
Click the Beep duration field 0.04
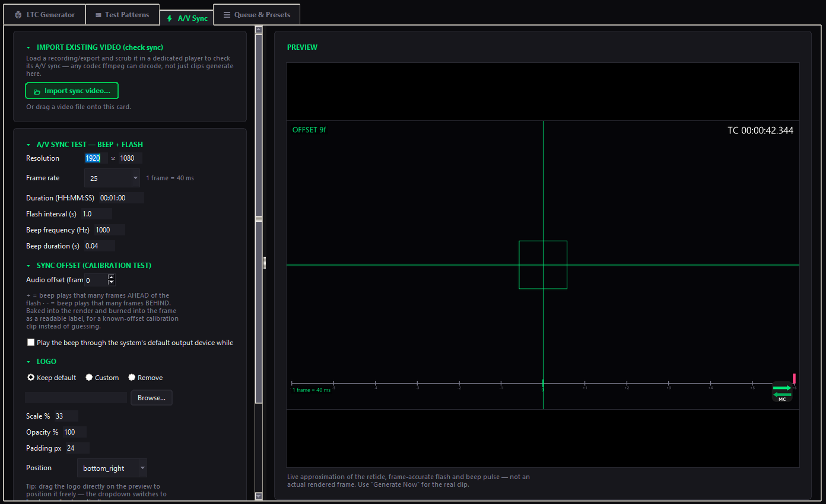pyautogui.click(x=99, y=246)
